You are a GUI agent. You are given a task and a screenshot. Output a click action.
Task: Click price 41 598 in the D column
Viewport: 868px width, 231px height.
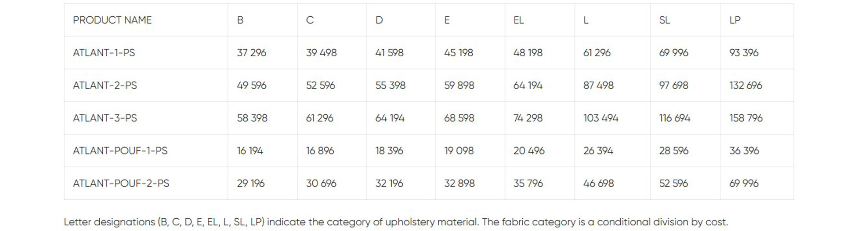[389, 53]
